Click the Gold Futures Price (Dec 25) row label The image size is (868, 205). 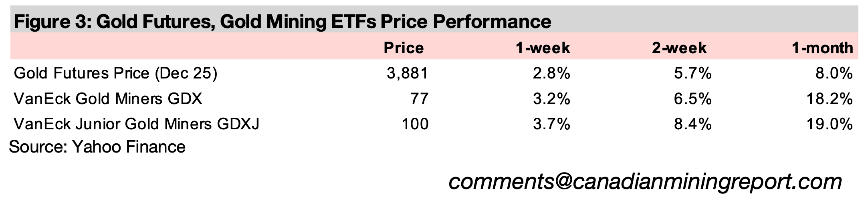116,74
